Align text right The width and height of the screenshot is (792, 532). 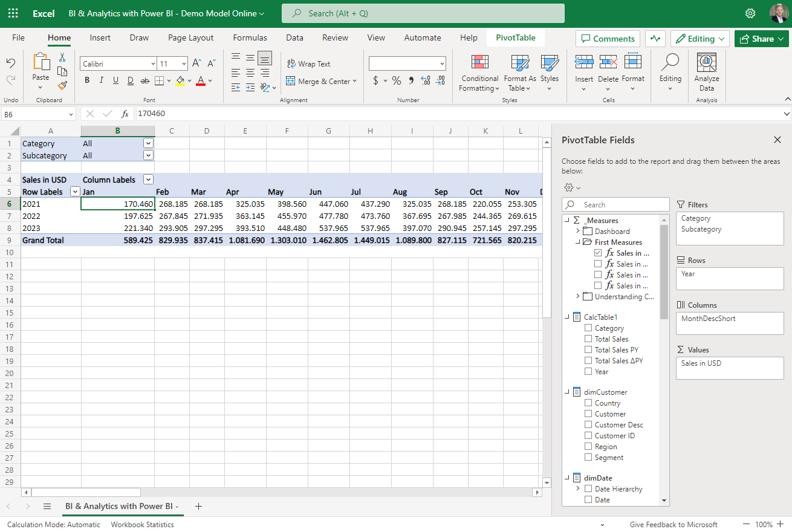265,73
